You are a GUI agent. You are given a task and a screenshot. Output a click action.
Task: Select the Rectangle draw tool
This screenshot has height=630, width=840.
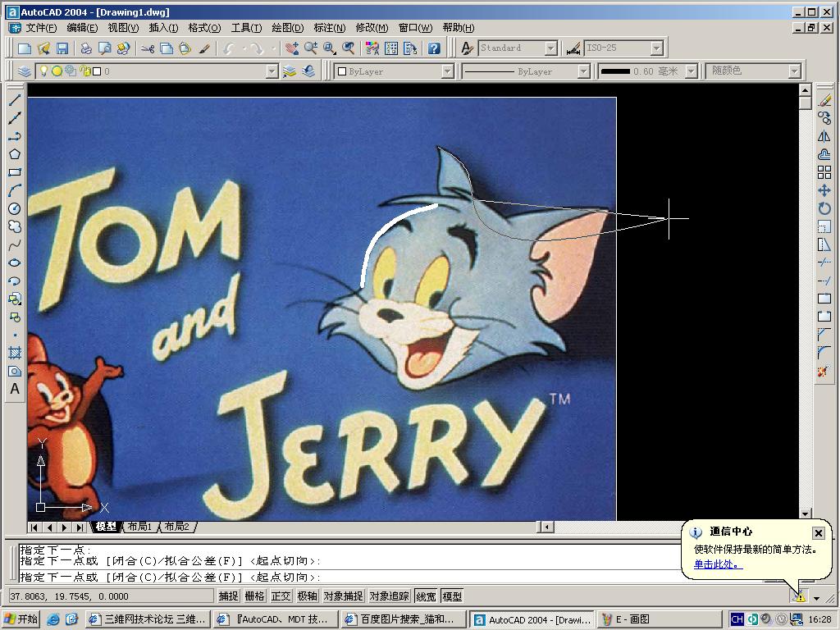[x=15, y=172]
